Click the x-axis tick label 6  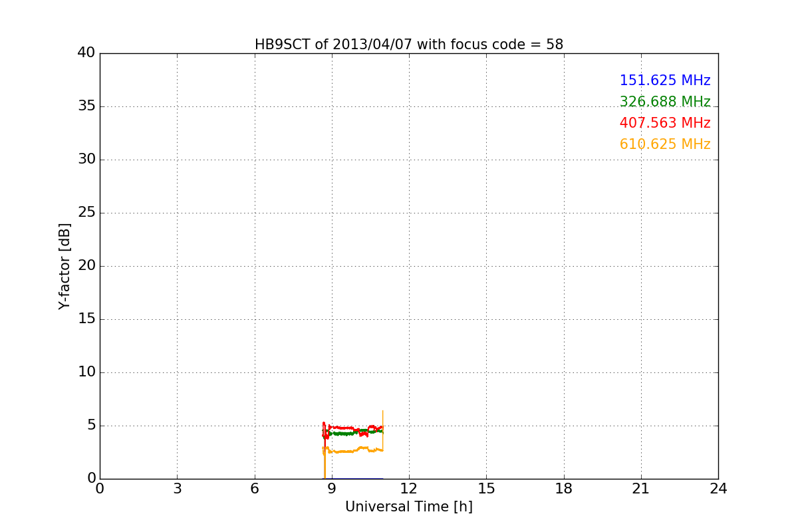click(255, 489)
